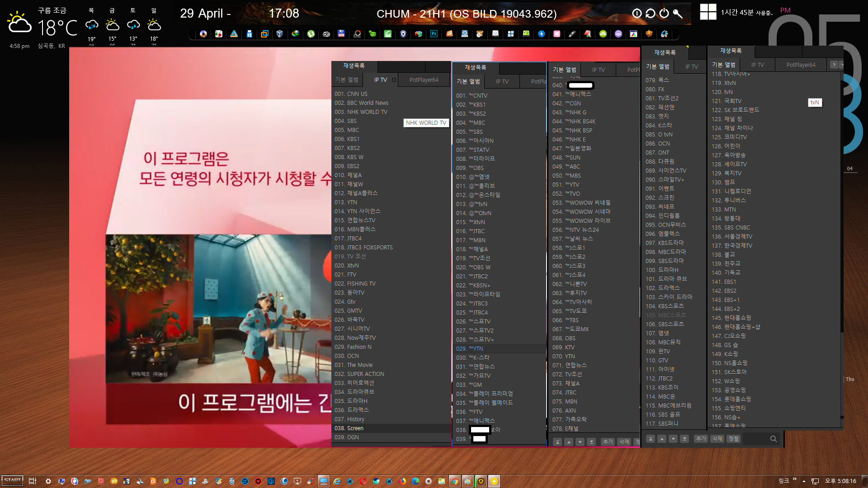This screenshot has width=868, height=488.
Task: Click 추가 button in fourth playlist
Action: point(701,439)
